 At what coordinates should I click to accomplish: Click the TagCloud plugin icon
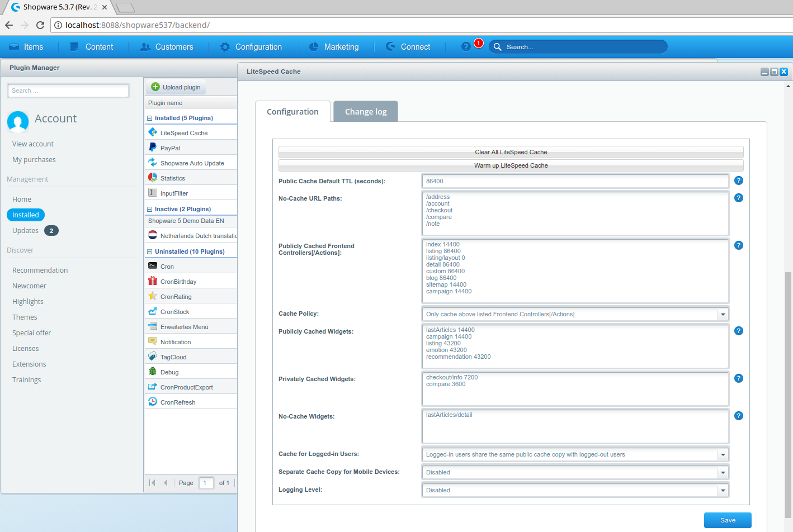pos(153,357)
